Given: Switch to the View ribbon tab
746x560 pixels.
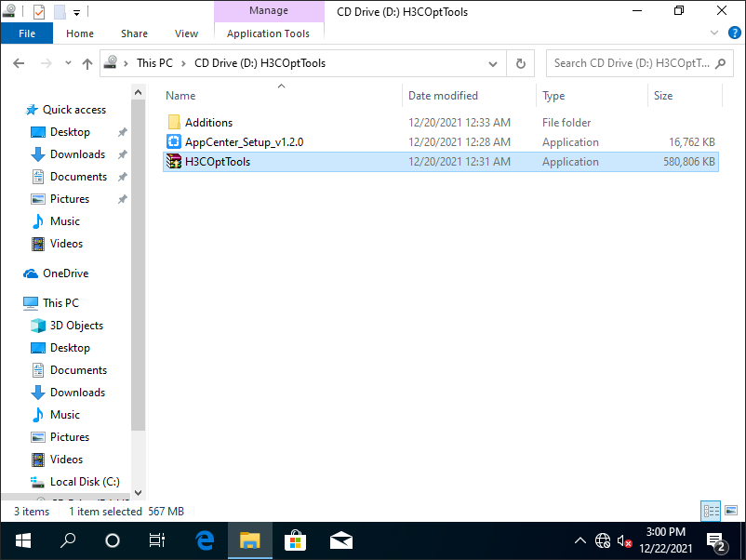Looking at the screenshot, I should [186, 33].
